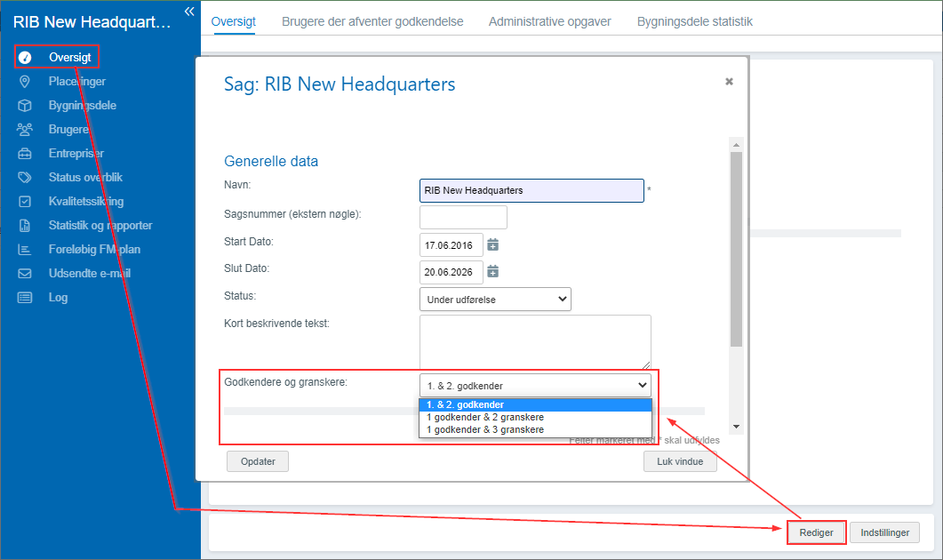Image resolution: width=943 pixels, height=560 pixels.
Task: Close the Sag dialog with X
Action: [x=729, y=81]
